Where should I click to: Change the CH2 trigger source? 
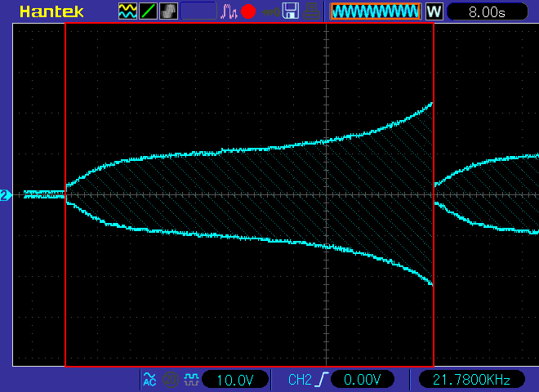tap(300, 380)
